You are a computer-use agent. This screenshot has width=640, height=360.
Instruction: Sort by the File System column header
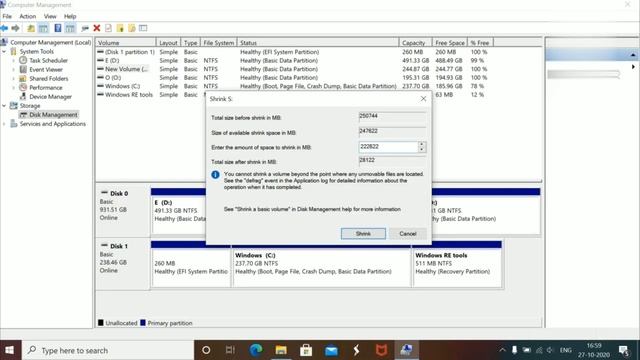pyautogui.click(x=218, y=42)
